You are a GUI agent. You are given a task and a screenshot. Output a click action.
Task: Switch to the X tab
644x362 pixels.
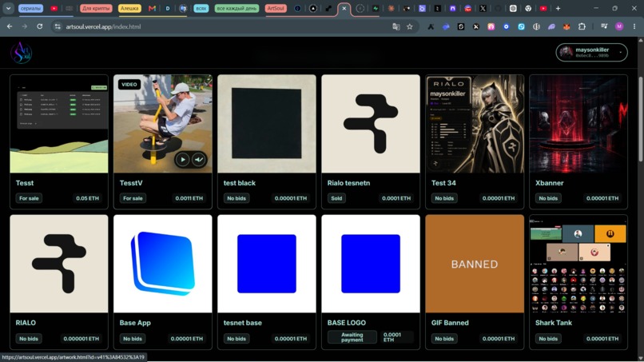(483, 8)
